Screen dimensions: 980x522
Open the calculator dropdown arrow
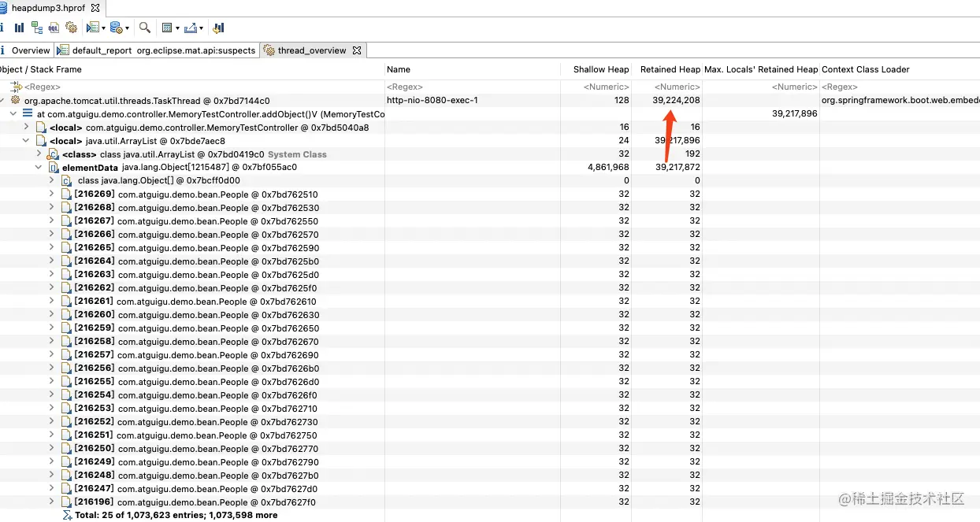pyautogui.click(x=176, y=28)
